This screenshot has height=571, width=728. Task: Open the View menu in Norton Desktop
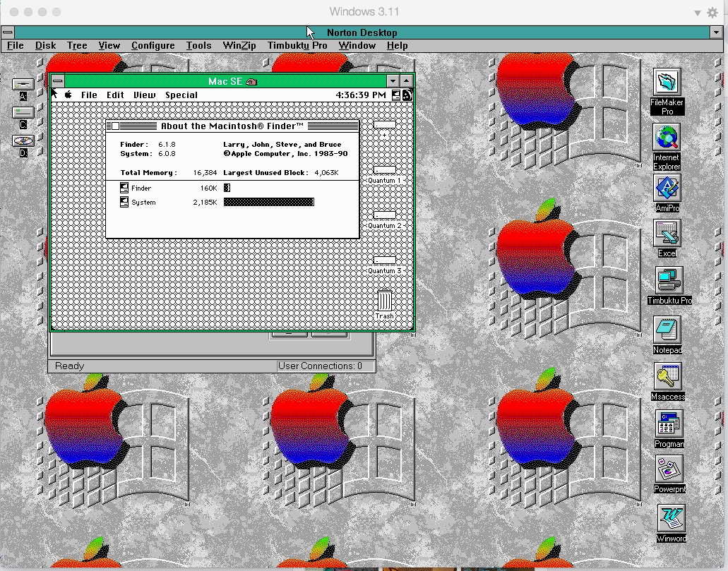point(109,45)
